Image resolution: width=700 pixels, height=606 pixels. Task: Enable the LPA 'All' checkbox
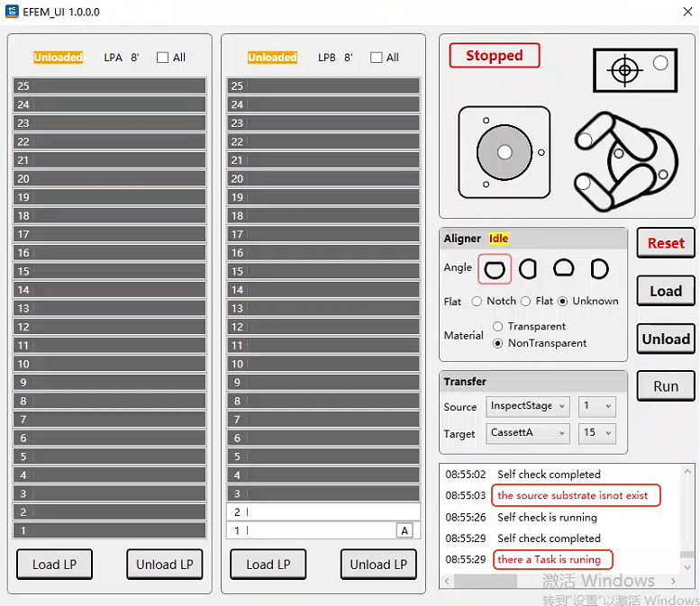pos(163,58)
